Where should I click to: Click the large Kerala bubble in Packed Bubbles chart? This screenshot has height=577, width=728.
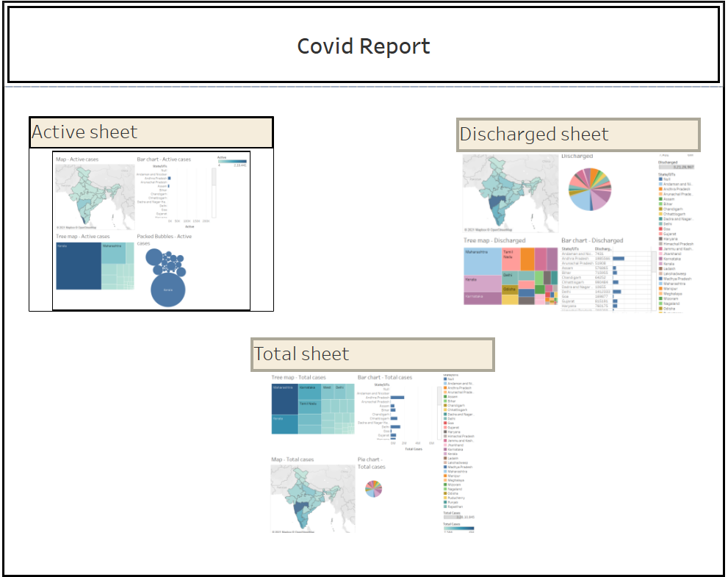tap(167, 290)
